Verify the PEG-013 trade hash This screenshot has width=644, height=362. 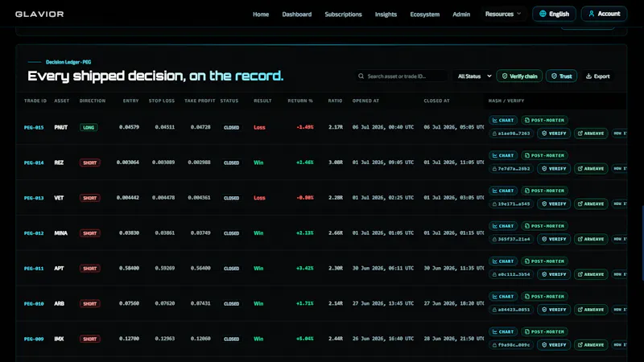pyautogui.click(x=554, y=204)
